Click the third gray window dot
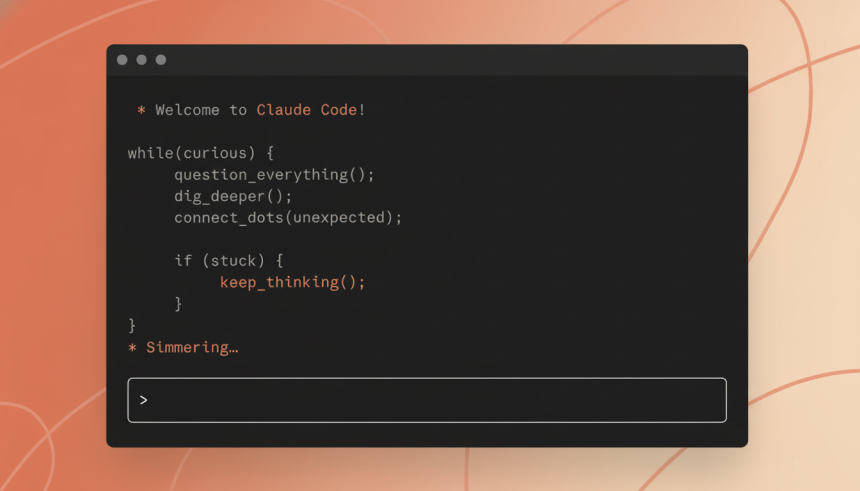This screenshot has width=860, height=491. coord(161,60)
